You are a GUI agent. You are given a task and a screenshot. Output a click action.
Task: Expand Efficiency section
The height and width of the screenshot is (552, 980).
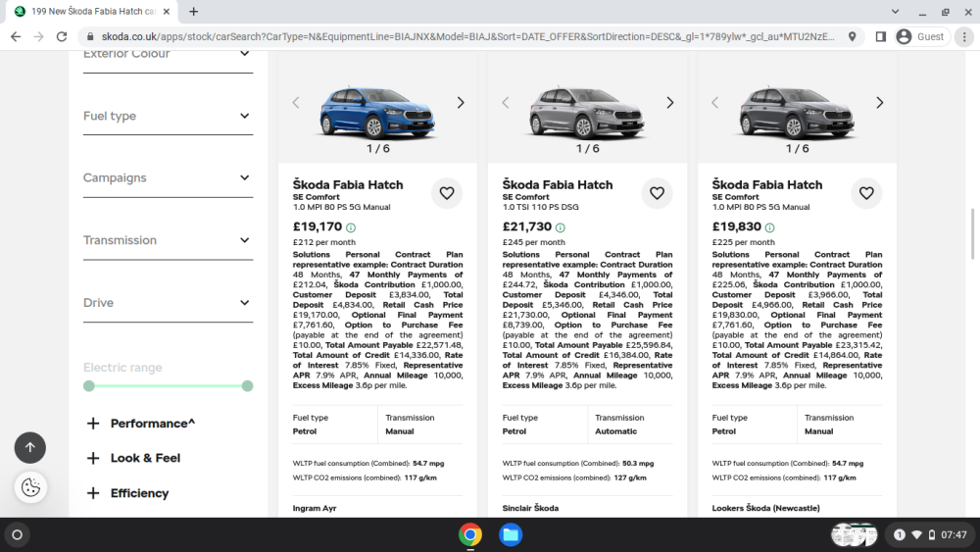pos(128,493)
